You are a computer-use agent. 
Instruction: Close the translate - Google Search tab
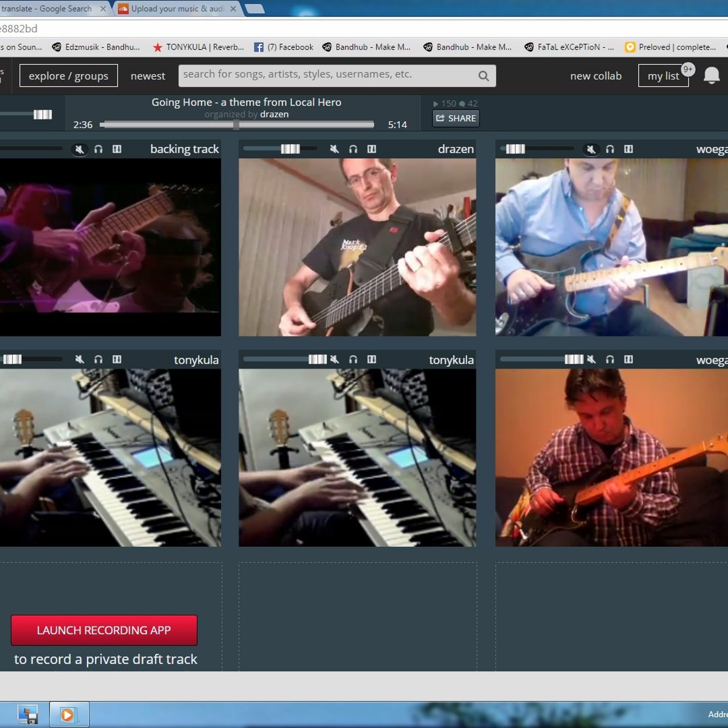[103, 9]
